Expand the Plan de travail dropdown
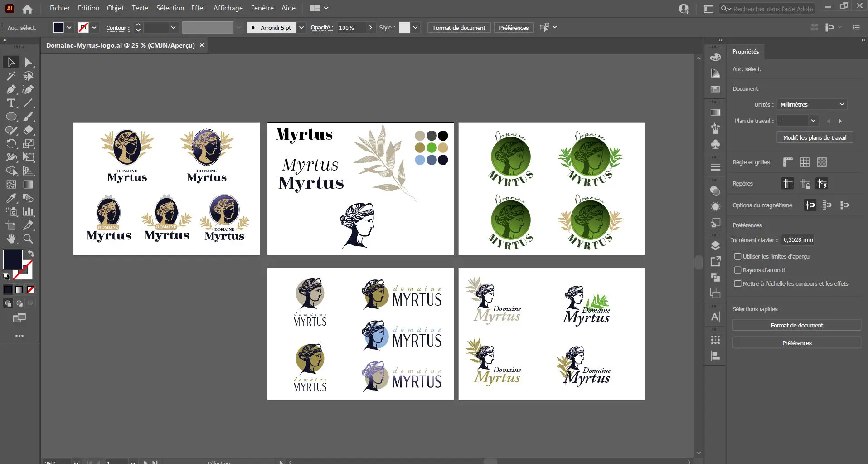 (x=813, y=121)
